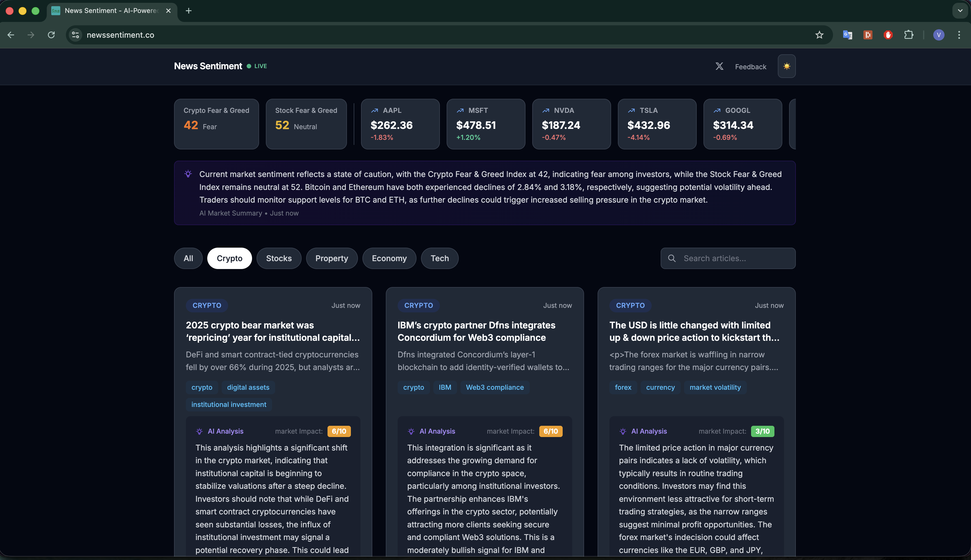
Task: Click the AI Analysis lightbulb on the Dfns article
Action: (x=411, y=431)
